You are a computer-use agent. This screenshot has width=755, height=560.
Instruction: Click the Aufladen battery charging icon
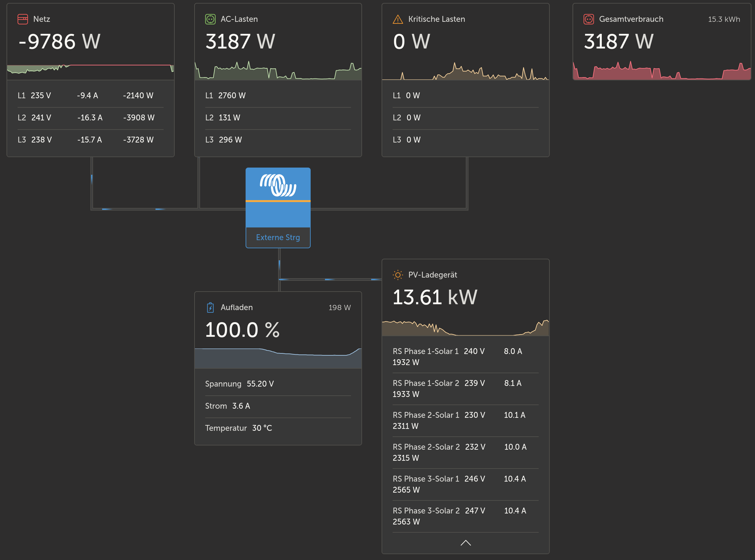click(x=210, y=307)
